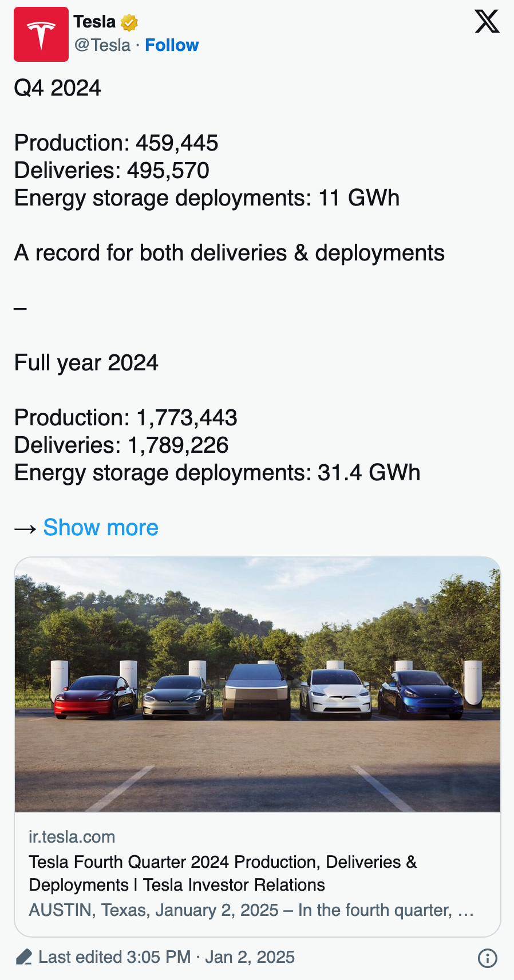This screenshot has height=980, width=514.
Task: Open the info circle icon
Action: (487, 958)
